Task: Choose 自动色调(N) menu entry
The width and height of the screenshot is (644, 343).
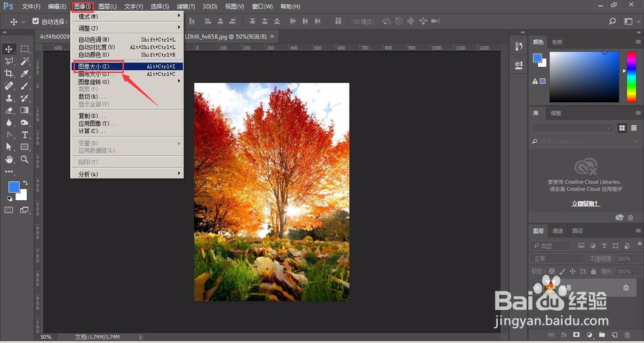Action: click(x=127, y=40)
